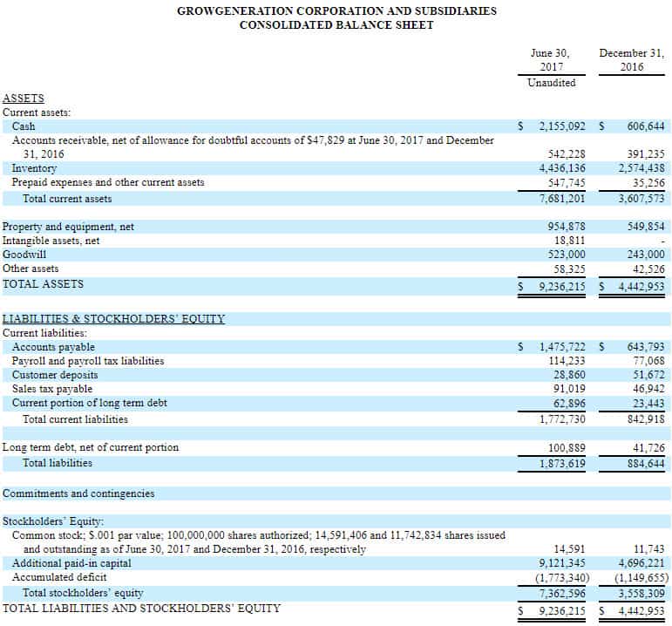Click the Inventory amount 4,436,136
The width and height of the screenshot is (672, 626).
[x=562, y=168]
